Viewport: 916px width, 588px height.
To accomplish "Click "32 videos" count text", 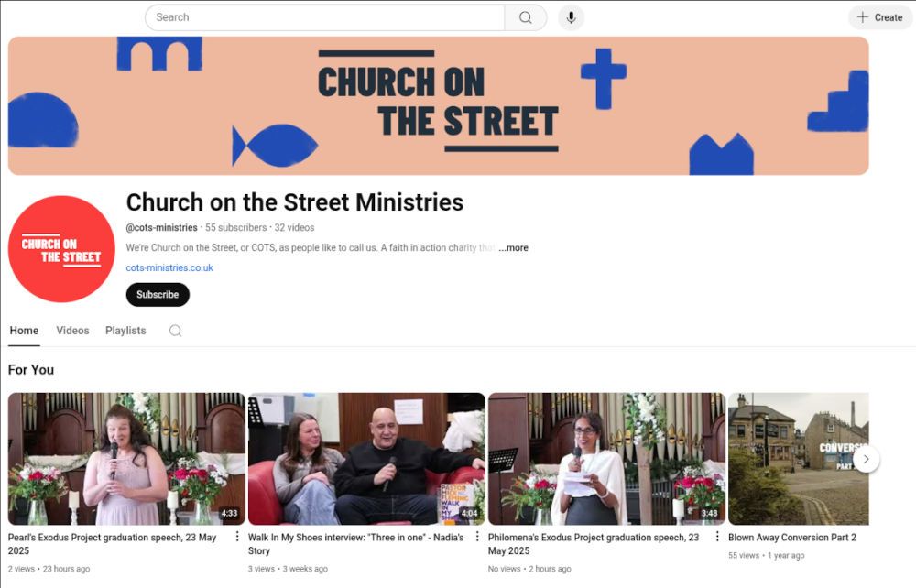I will click(x=294, y=228).
